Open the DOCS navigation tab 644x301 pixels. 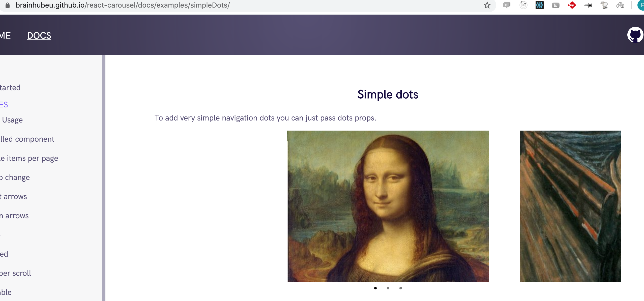click(39, 35)
